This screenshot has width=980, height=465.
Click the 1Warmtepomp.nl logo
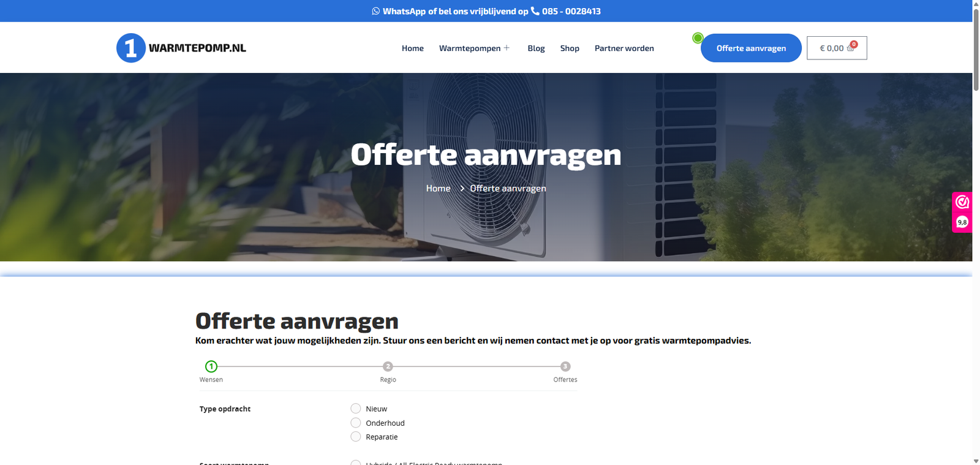click(181, 48)
